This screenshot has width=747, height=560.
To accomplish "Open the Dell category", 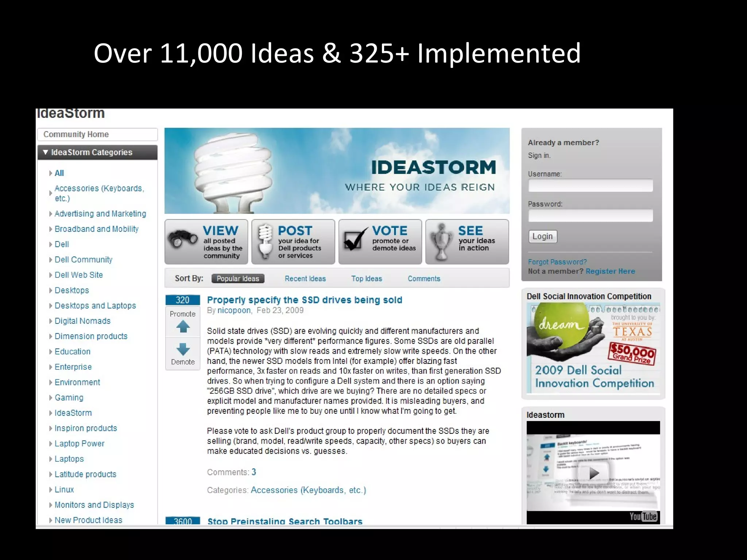I will click(x=62, y=244).
